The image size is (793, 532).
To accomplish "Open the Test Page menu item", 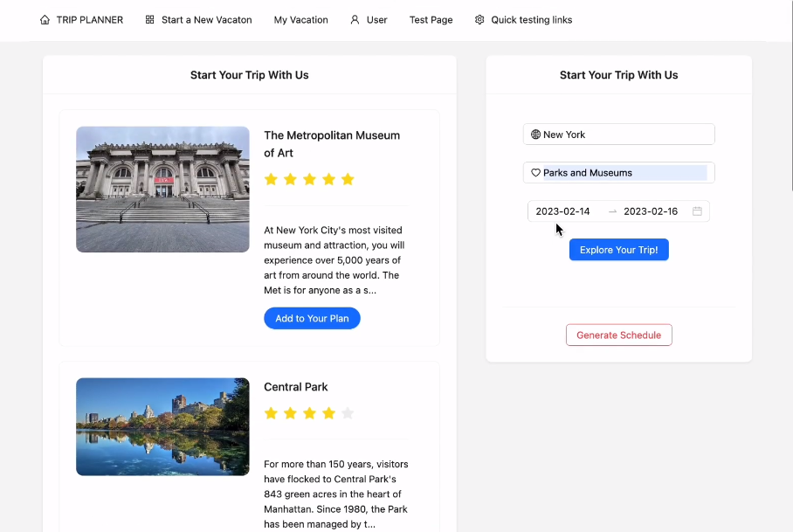I will [431, 20].
